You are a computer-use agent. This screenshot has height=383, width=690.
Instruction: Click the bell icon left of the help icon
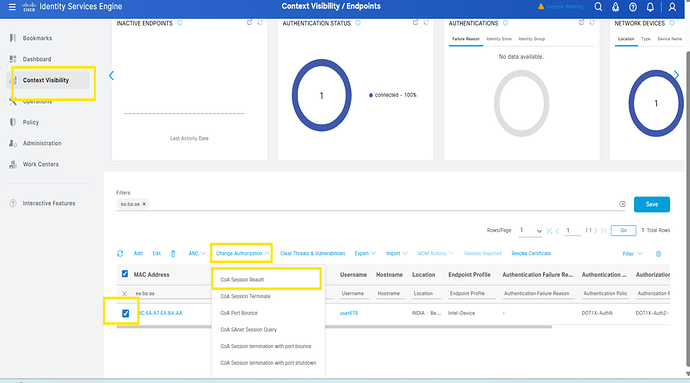[x=615, y=7]
